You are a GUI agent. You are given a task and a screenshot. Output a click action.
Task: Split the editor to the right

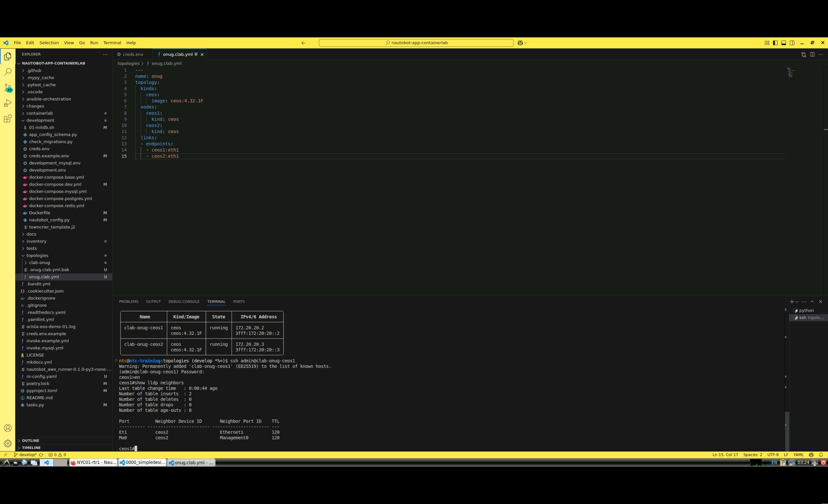pyautogui.click(x=812, y=54)
